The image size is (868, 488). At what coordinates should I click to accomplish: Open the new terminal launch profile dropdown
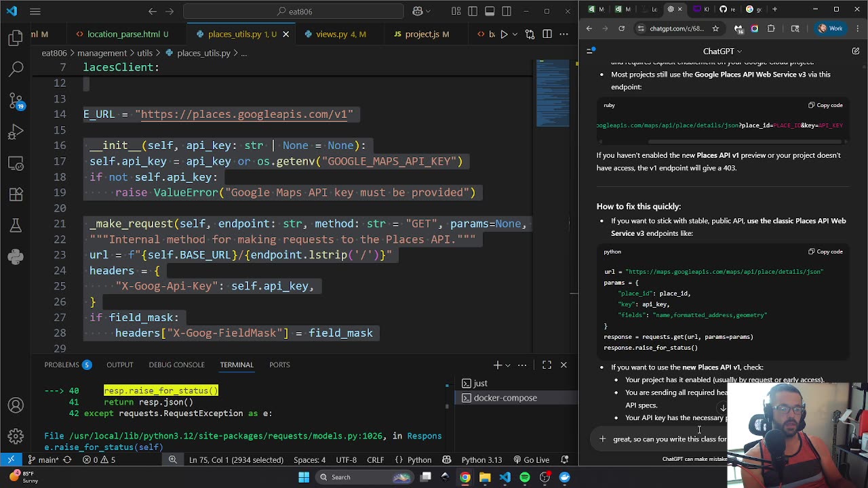click(x=507, y=365)
